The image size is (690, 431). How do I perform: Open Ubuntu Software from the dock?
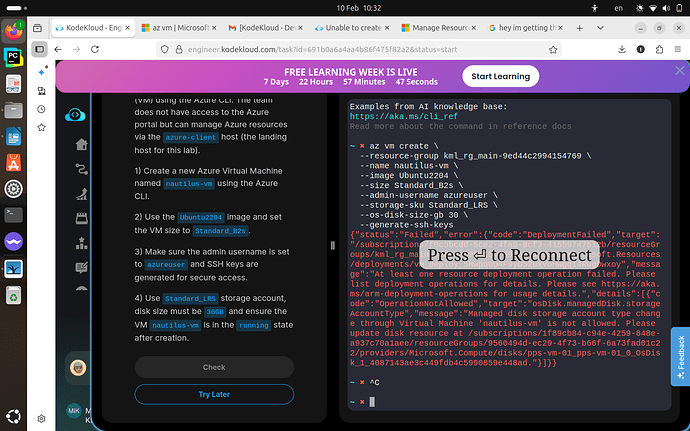(x=13, y=162)
